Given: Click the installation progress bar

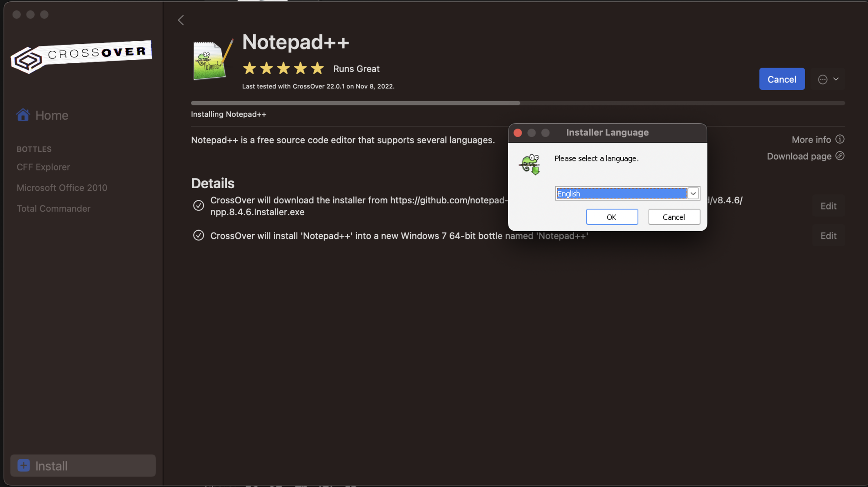Looking at the screenshot, I should (x=518, y=103).
